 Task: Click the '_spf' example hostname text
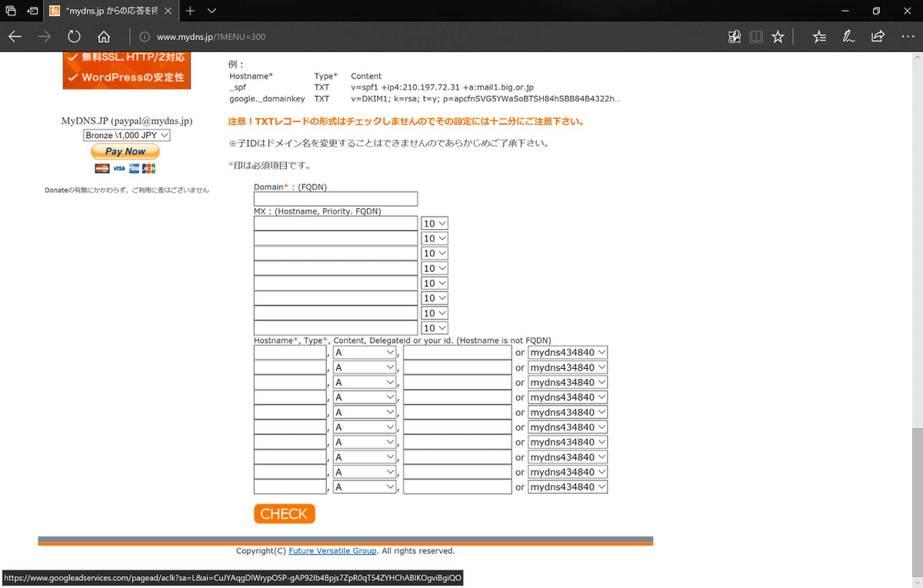coord(238,88)
